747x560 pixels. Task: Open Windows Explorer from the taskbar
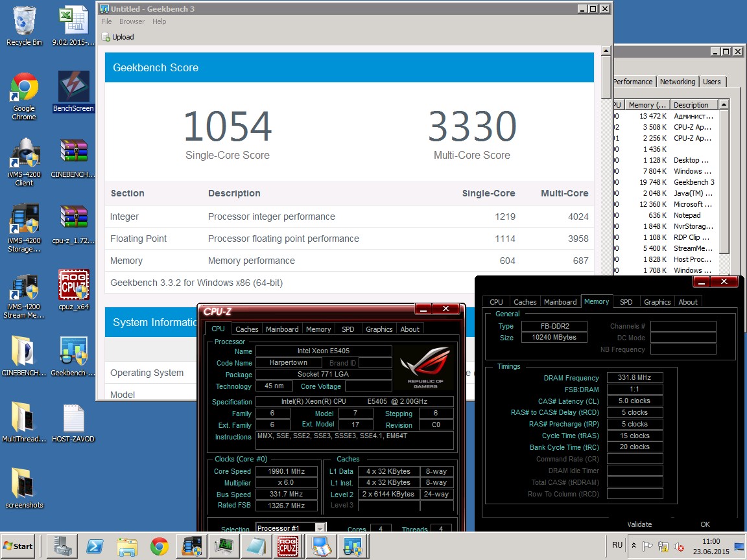point(126,546)
